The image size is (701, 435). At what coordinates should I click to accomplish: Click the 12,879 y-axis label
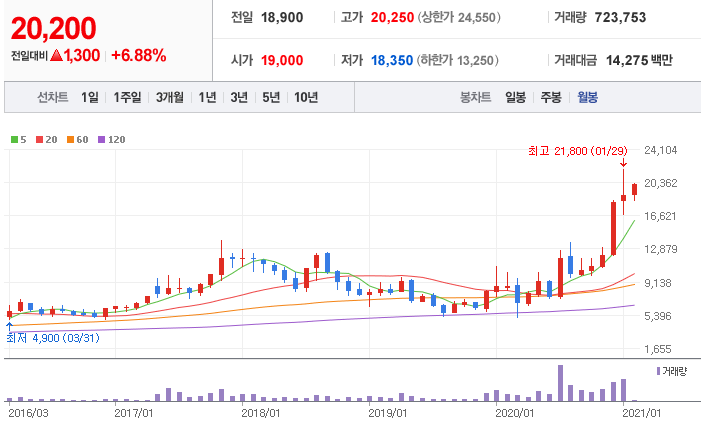[x=660, y=249]
